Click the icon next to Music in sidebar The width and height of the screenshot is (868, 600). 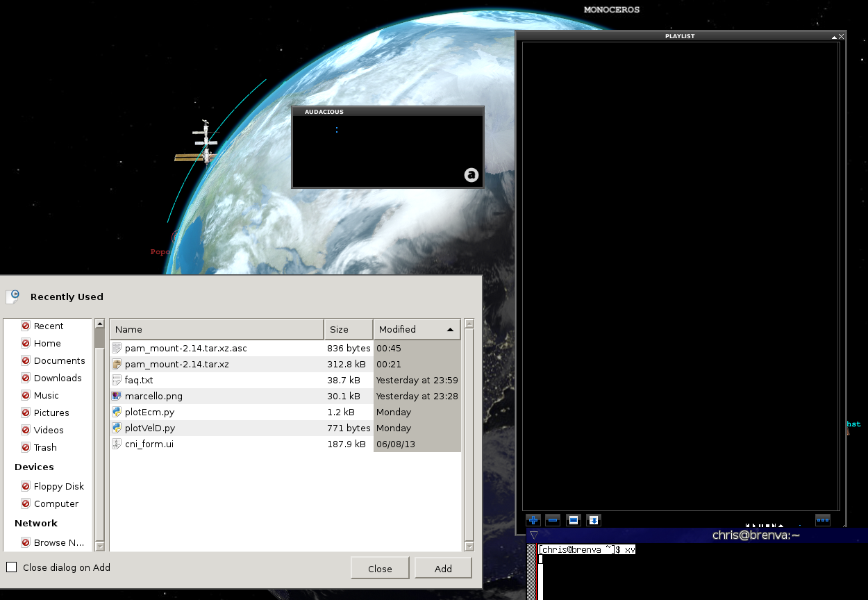[x=26, y=395]
